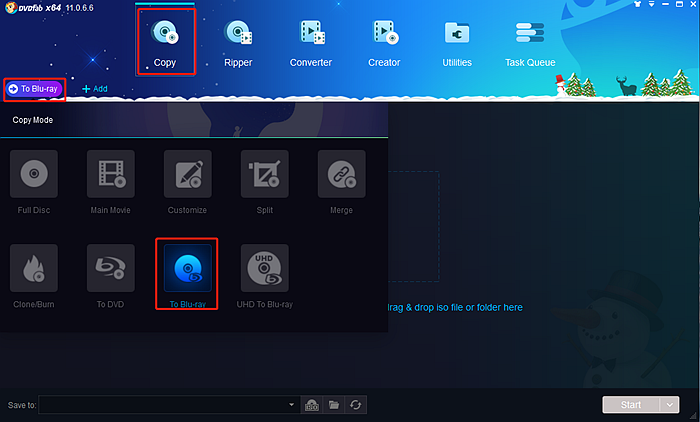The width and height of the screenshot is (700, 422).
Task: Click the To Blu-ray mode switcher pill
Action: coord(34,89)
